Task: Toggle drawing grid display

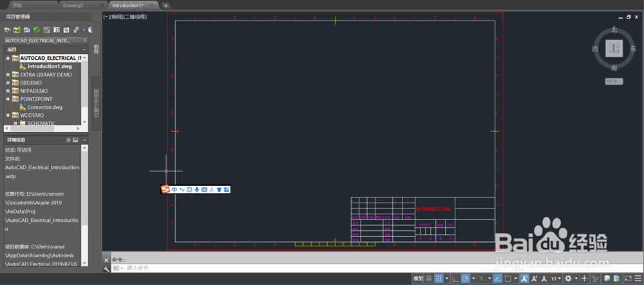Action: (x=429, y=279)
